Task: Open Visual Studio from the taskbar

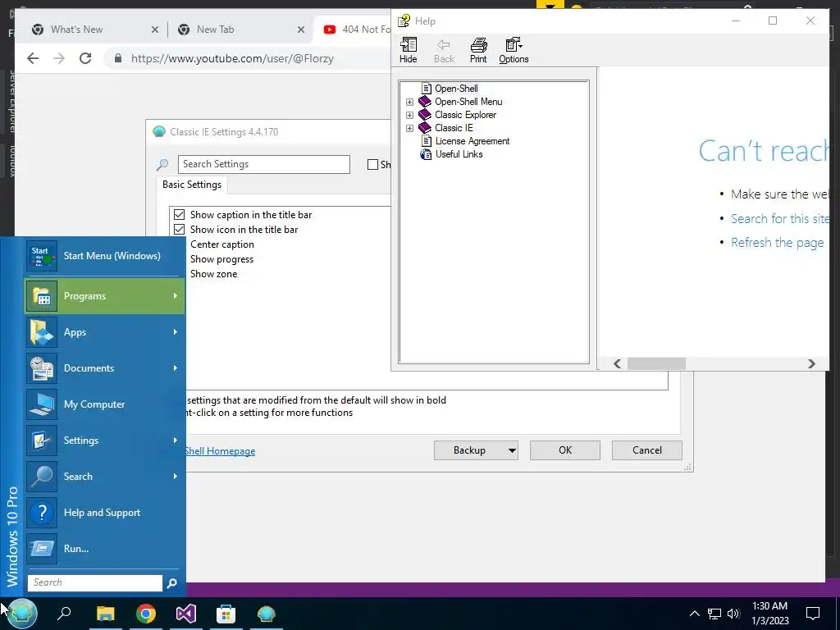Action: [x=186, y=614]
